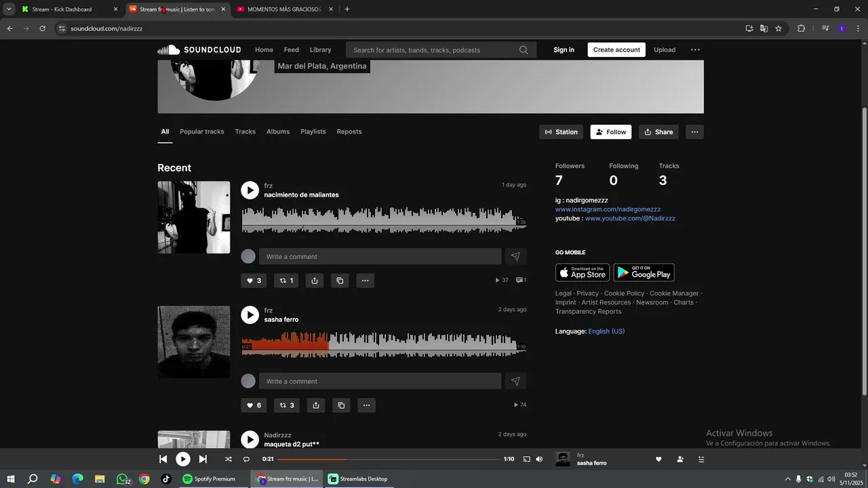
Task: Follow artist from player bar icon
Action: coord(680,459)
